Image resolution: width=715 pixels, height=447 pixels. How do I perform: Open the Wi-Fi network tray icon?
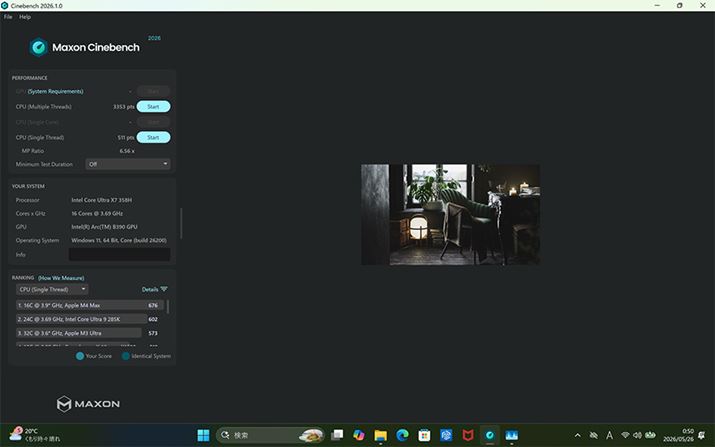point(626,435)
